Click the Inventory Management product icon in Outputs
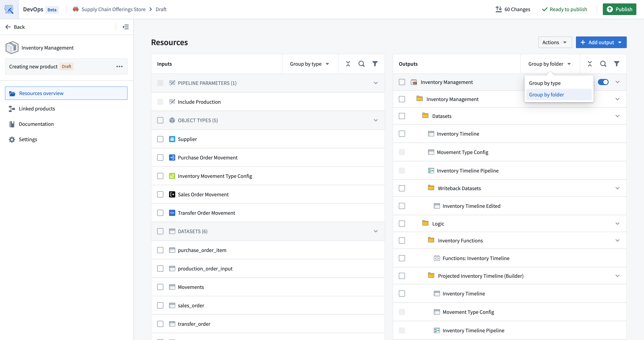644x340 pixels. pyautogui.click(x=414, y=82)
